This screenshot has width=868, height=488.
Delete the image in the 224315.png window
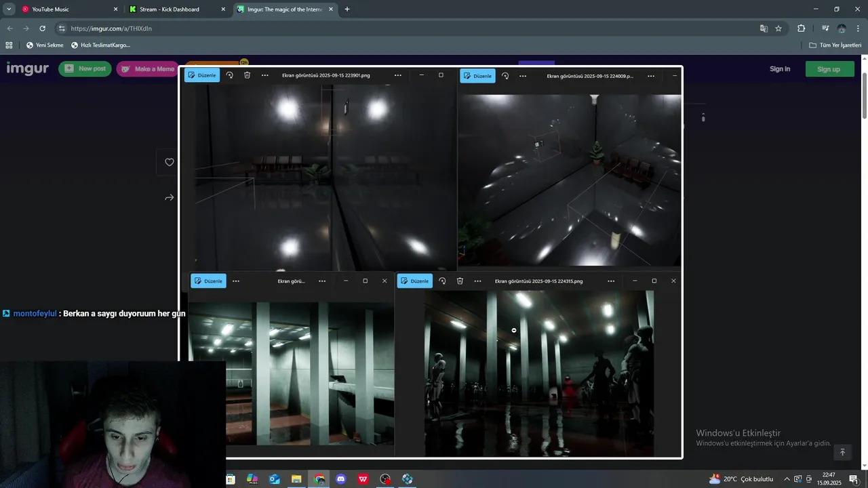[460, 281]
